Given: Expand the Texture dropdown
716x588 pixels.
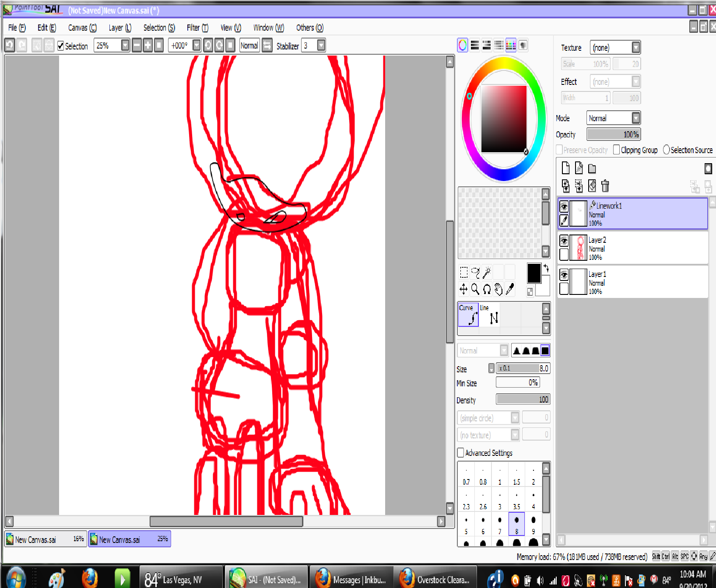Looking at the screenshot, I should pyautogui.click(x=636, y=47).
